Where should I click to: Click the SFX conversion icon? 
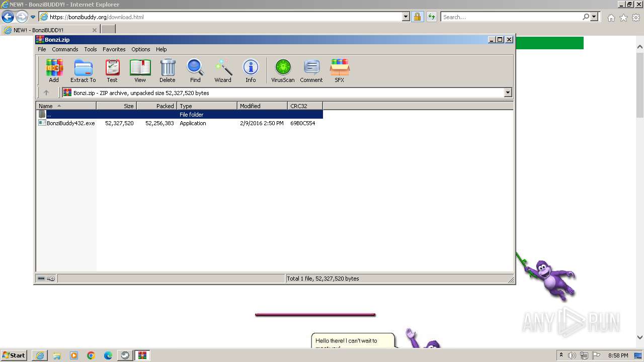340,70
